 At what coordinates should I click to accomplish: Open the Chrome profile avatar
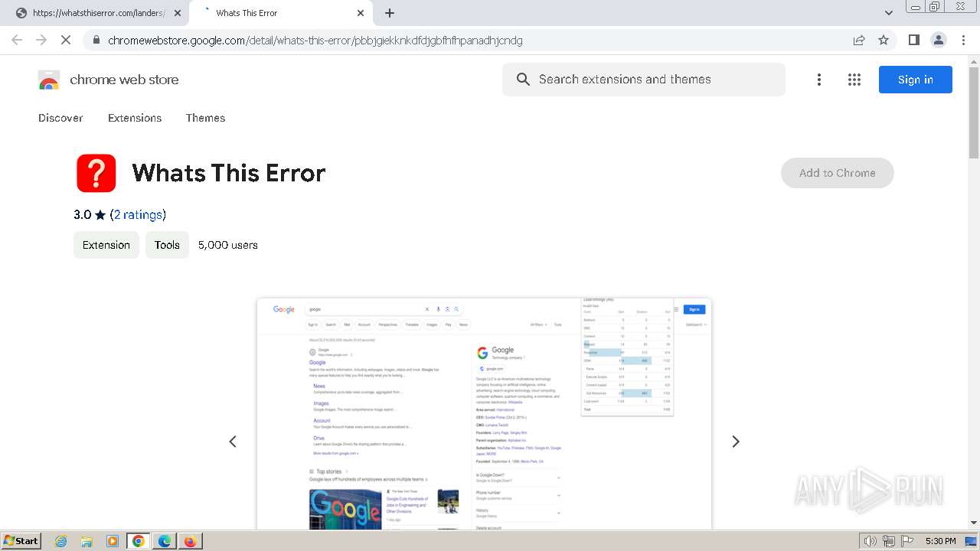pos(938,40)
